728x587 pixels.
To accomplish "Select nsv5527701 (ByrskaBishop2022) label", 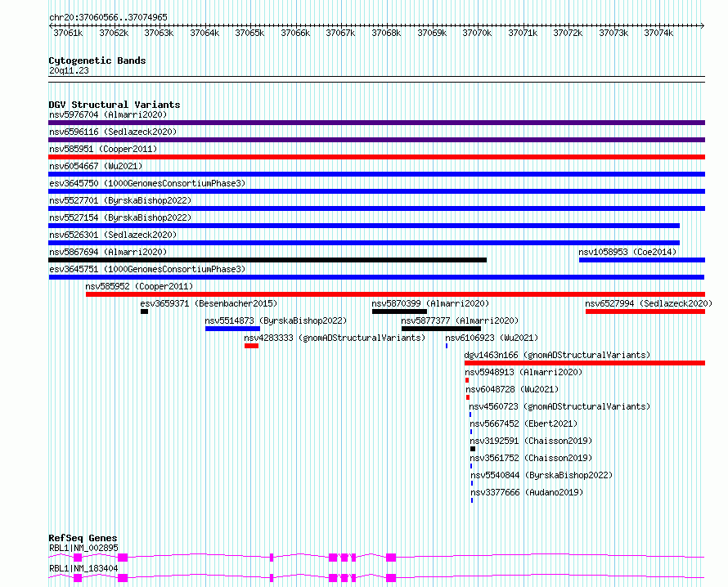I will tap(120, 200).
